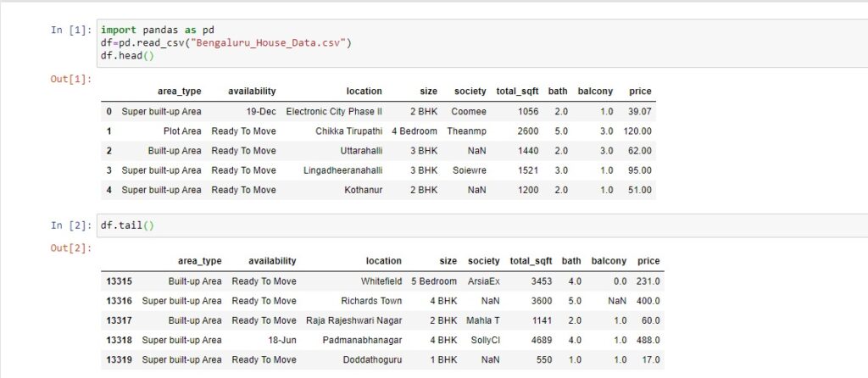Viewport: 868px width, 378px height.
Task: Click area_type header in the head table
Action: 180,92
